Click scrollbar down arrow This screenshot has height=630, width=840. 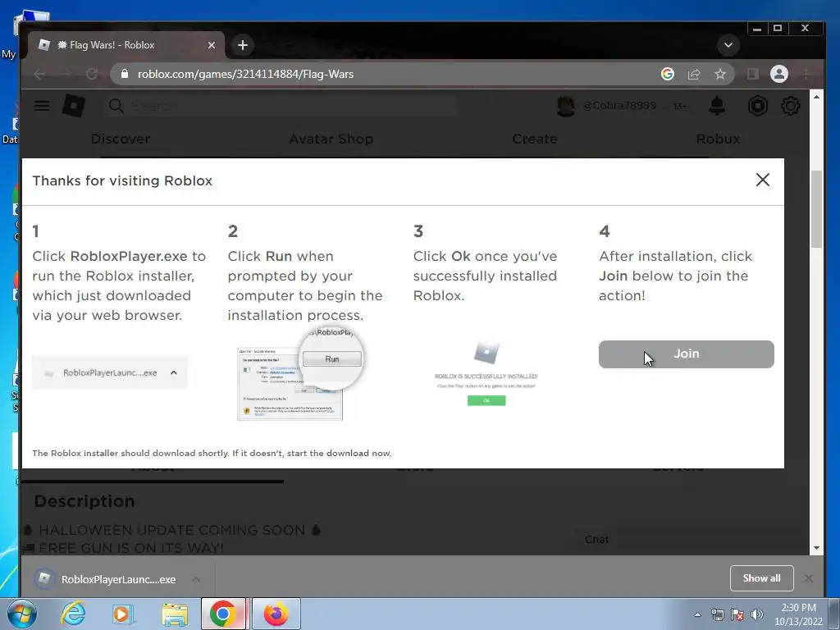click(816, 547)
